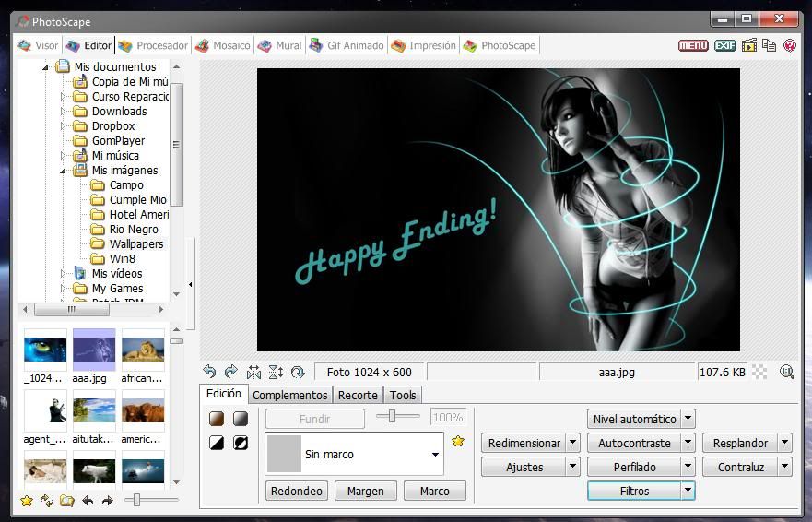This screenshot has width=812, height=522.
Task: Click the red MENU icon
Action: coord(693,45)
